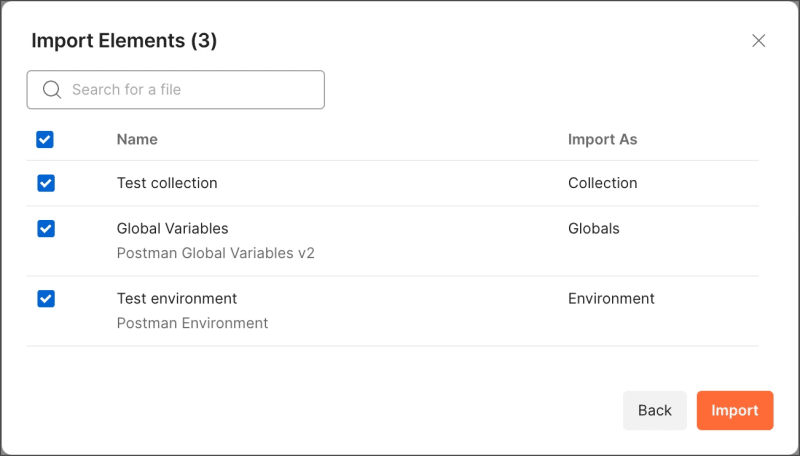Click the Collection import type value
The height and width of the screenshot is (456, 800).
coord(602,183)
